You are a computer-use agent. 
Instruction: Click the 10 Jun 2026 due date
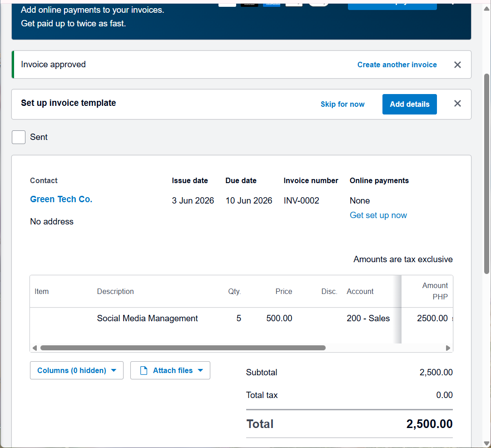248,200
